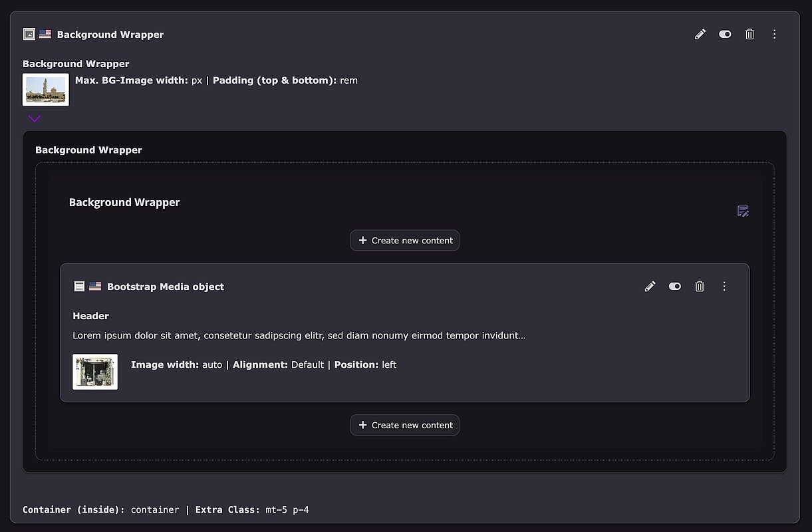Image resolution: width=812 pixels, height=532 pixels.
Task: Open more options for outer Background Wrapper
Action: (x=774, y=35)
